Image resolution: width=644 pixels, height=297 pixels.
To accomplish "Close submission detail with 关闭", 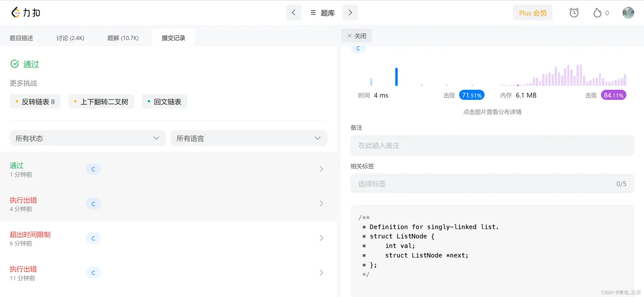I will (x=356, y=36).
